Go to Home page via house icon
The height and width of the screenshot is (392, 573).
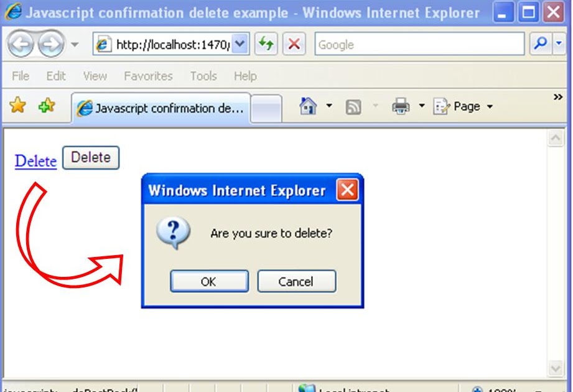point(308,106)
